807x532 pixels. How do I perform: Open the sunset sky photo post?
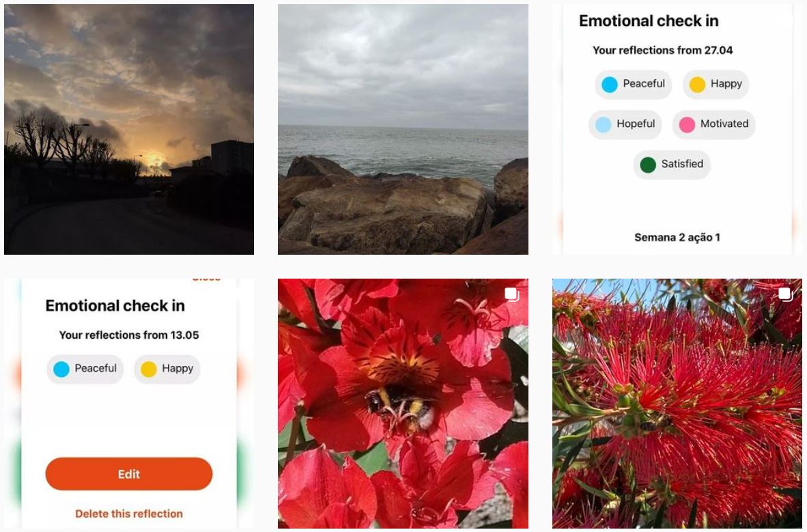pos(128,129)
